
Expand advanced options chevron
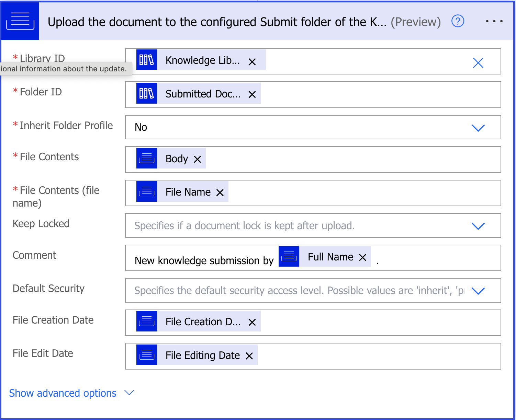click(129, 393)
